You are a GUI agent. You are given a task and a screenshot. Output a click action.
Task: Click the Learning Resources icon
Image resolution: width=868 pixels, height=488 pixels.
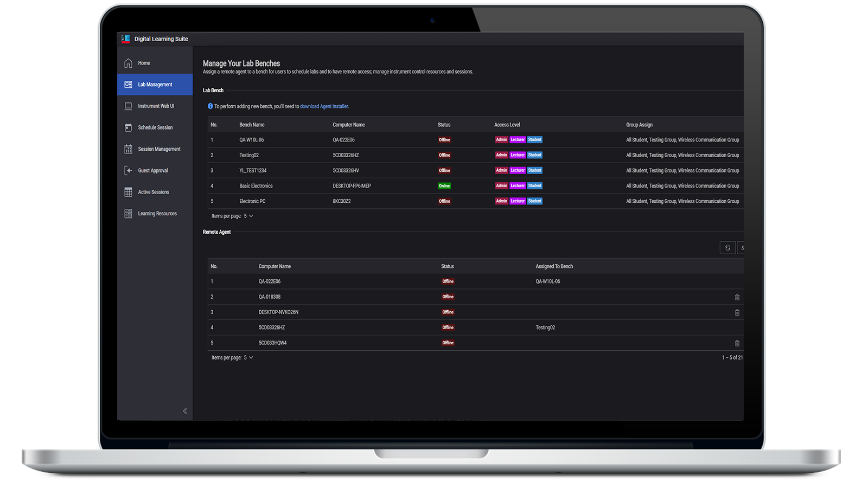129,214
